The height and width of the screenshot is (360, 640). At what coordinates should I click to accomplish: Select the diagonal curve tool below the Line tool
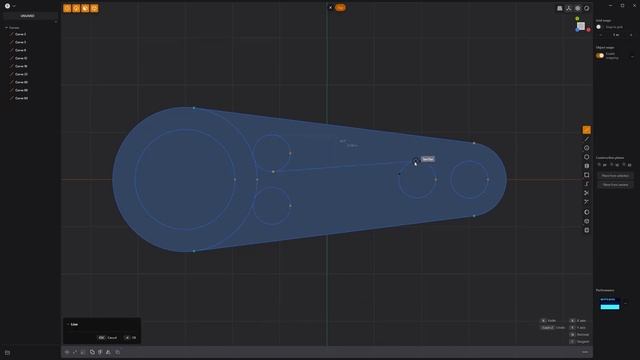coord(587,139)
